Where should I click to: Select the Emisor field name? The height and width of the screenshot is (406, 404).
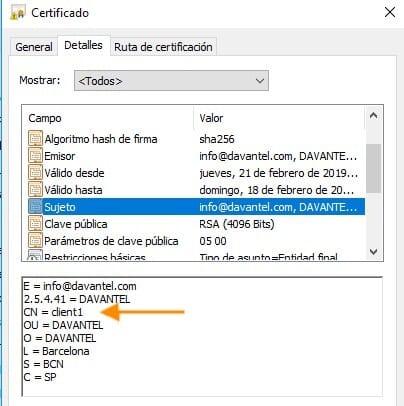click(x=60, y=156)
